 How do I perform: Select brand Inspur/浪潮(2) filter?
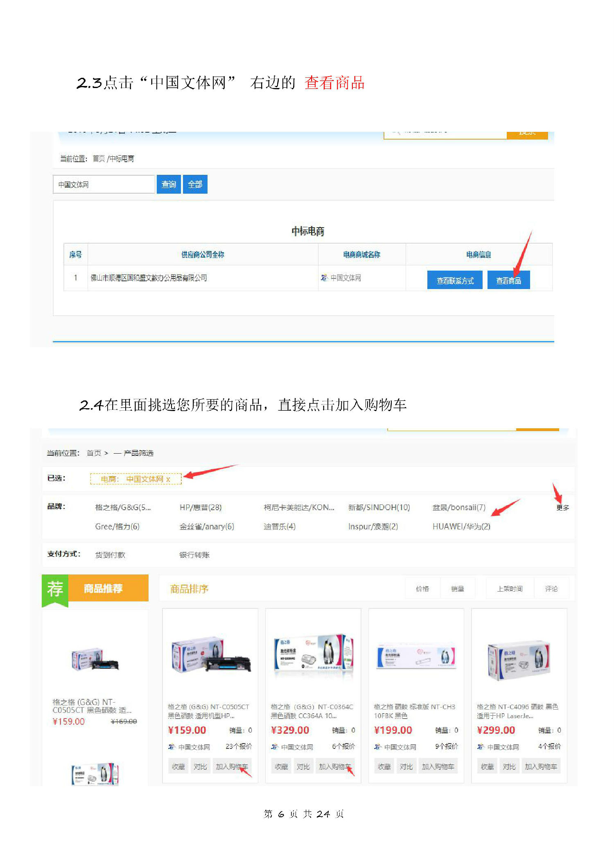pyautogui.click(x=373, y=527)
